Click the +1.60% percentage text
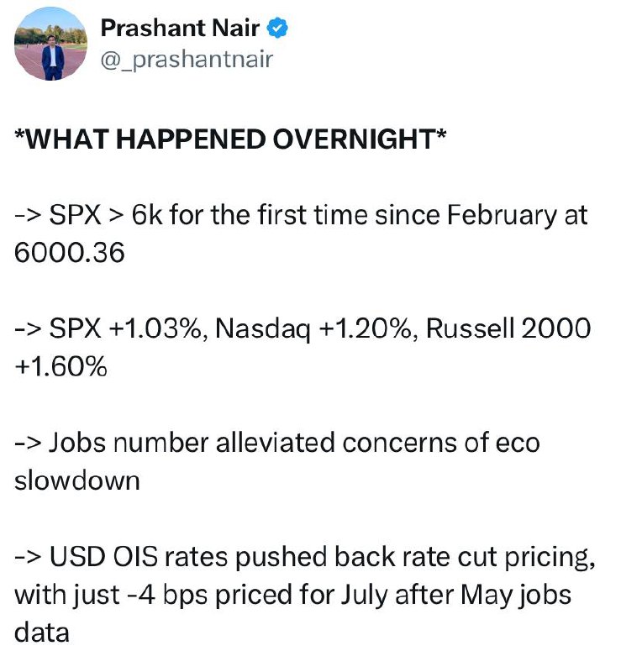 pyautogui.click(x=61, y=367)
